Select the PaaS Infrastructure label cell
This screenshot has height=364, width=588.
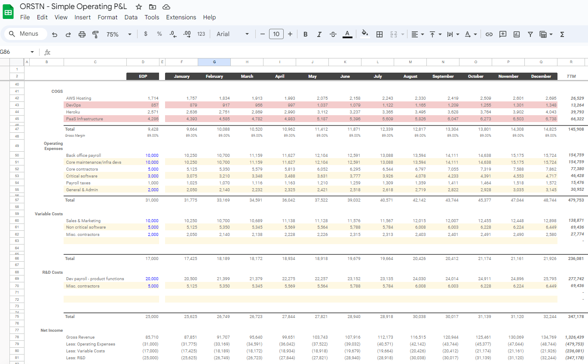tap(95, 119)
